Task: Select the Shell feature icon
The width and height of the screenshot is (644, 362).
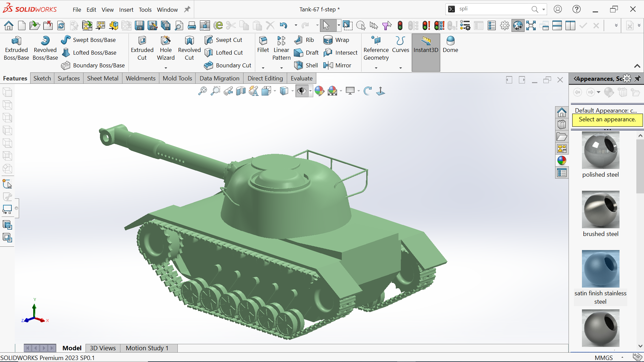Action: click(298, 65)
